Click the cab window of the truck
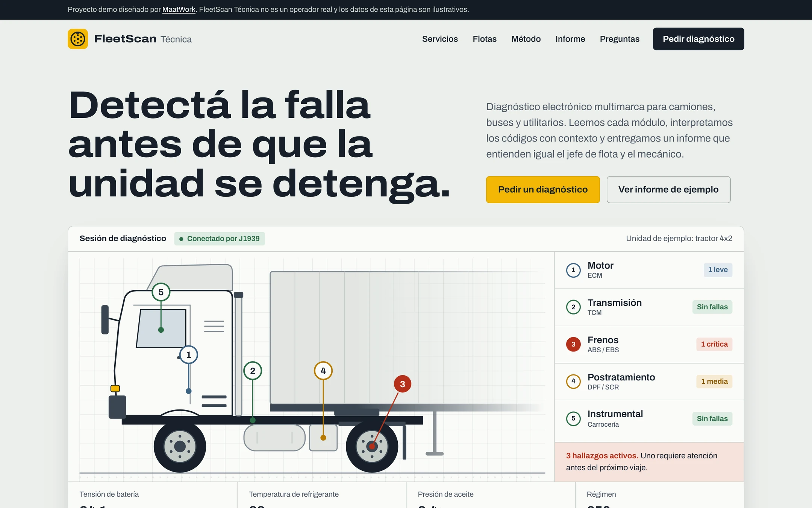 (x=162, y=328)
